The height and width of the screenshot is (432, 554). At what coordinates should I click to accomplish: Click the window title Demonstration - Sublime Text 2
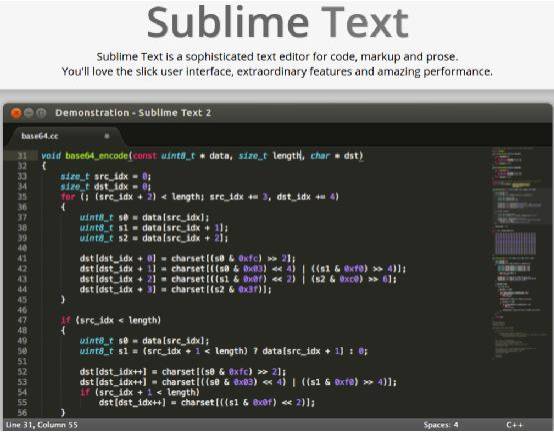coord(133,113)
